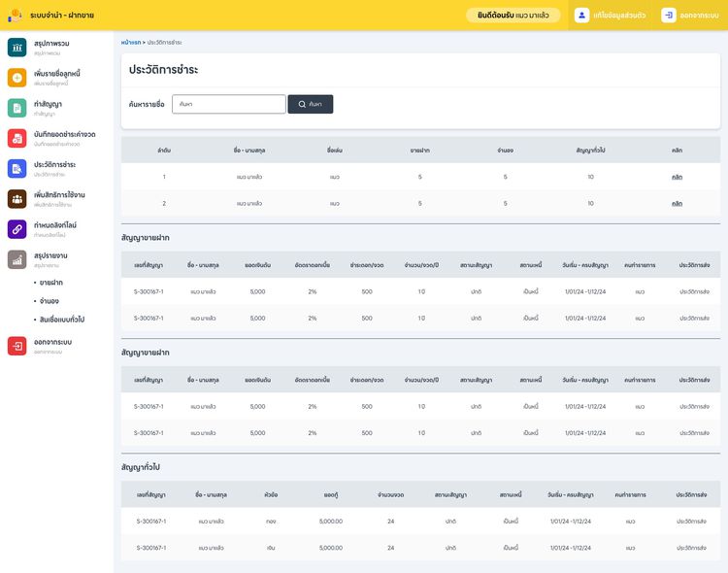Go to หน้าแรก via the breadcrumb link

[x=130, y=43]
